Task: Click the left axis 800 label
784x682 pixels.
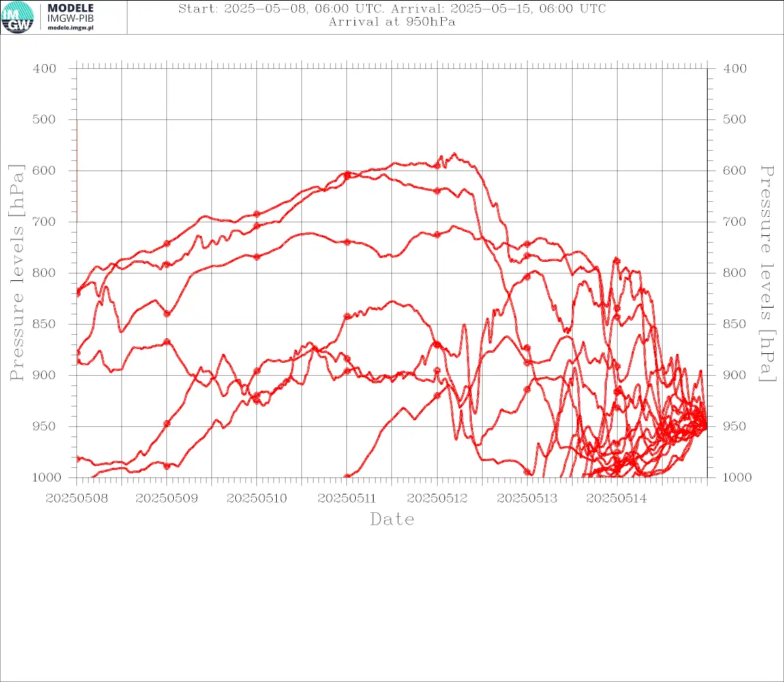Action: pos(44,273)
